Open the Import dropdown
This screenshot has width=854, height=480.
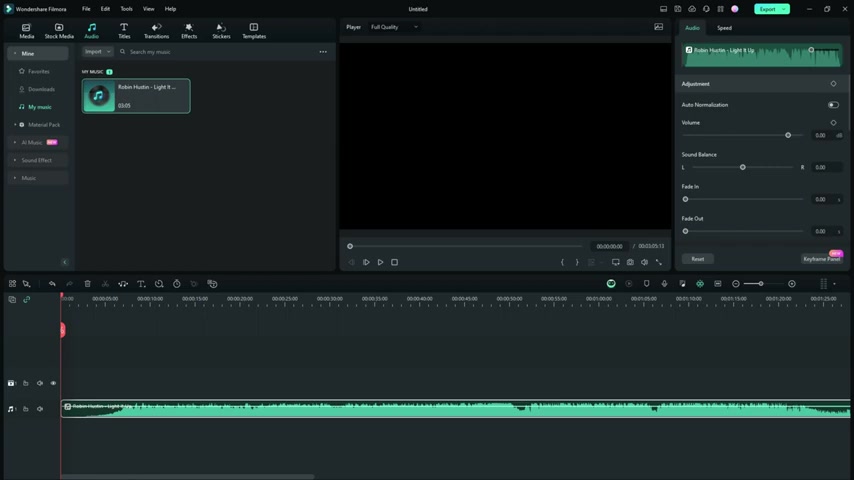(97, 52)
